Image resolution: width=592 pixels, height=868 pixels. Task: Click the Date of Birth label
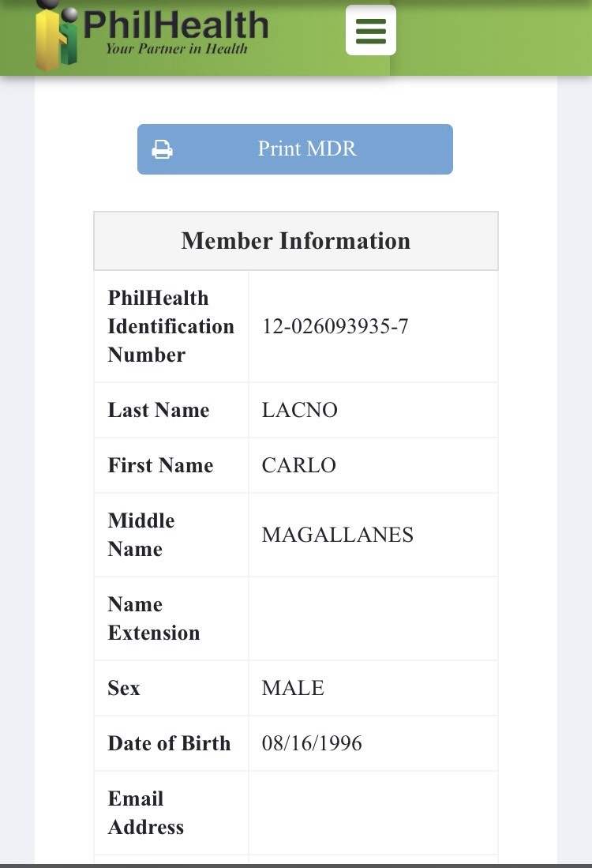169,743
